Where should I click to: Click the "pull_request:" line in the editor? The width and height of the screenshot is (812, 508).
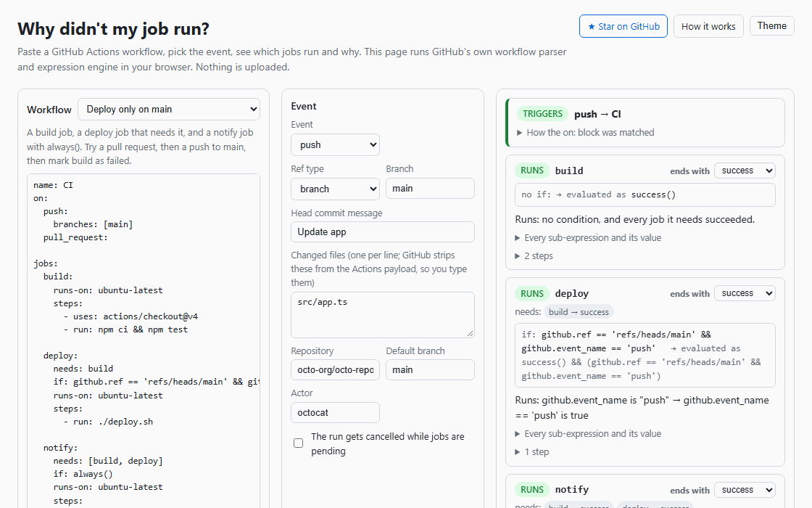[x=75, y=237]
